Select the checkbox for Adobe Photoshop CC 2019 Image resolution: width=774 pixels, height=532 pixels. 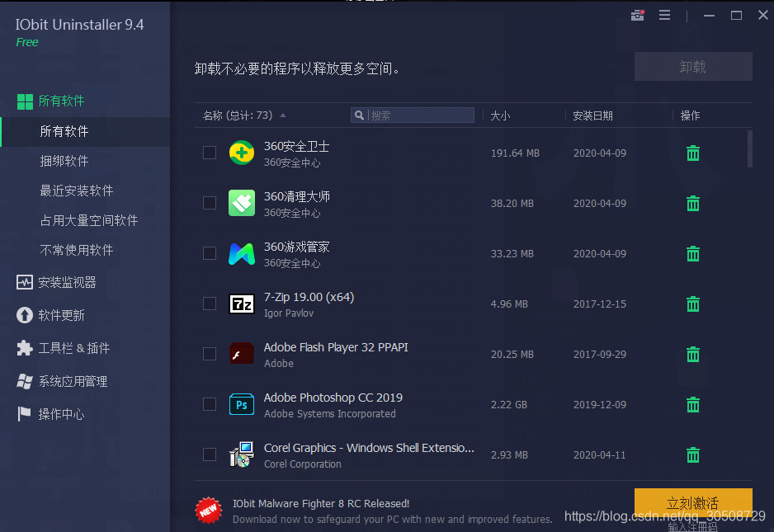point(209,404)
